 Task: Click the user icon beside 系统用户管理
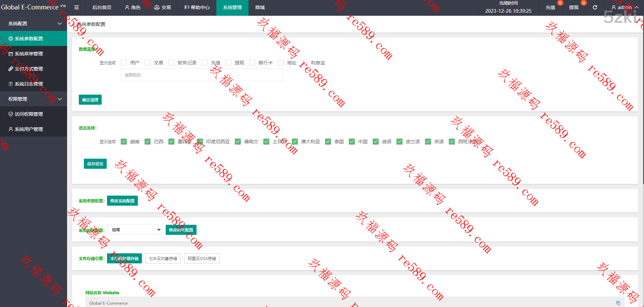point(11,129)
